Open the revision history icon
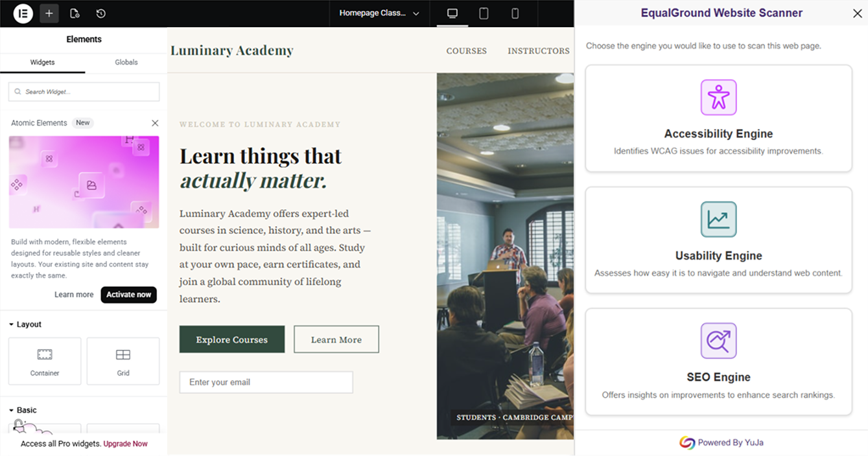Screen dimensions: 868x456 (100, 14)
